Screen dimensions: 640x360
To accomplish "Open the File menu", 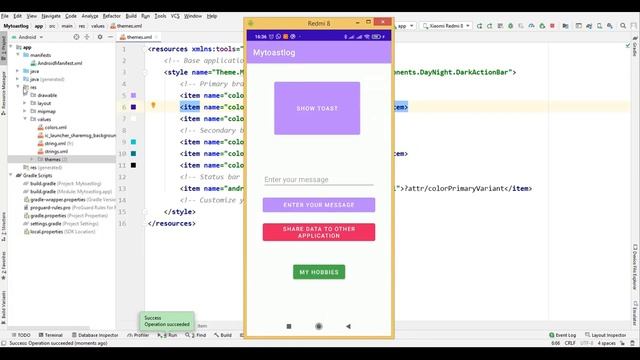I will coord(5,16).
